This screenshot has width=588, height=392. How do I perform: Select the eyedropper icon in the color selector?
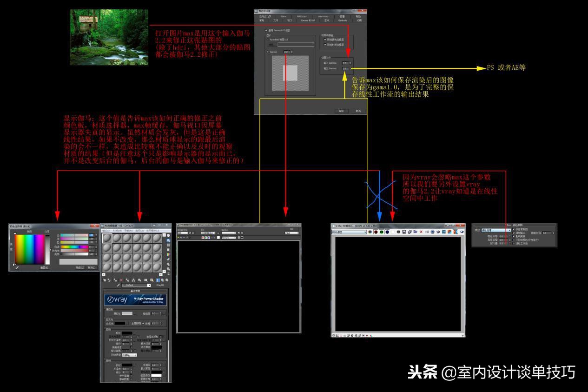pos(17,268)
